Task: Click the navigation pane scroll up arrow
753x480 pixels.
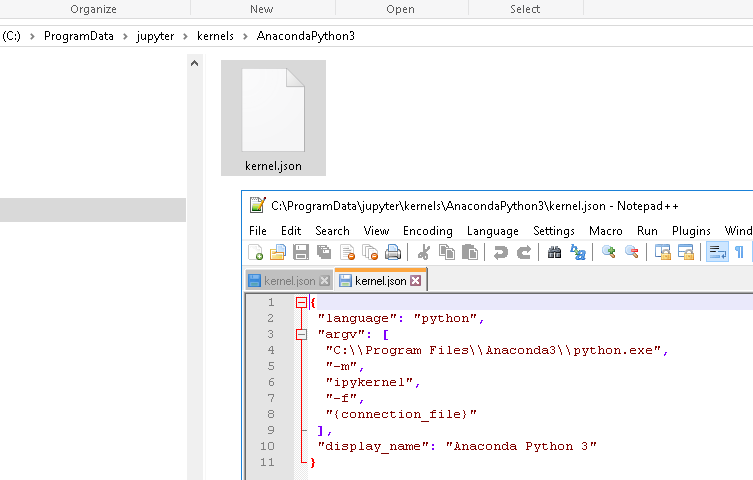Action: (195, 63)
